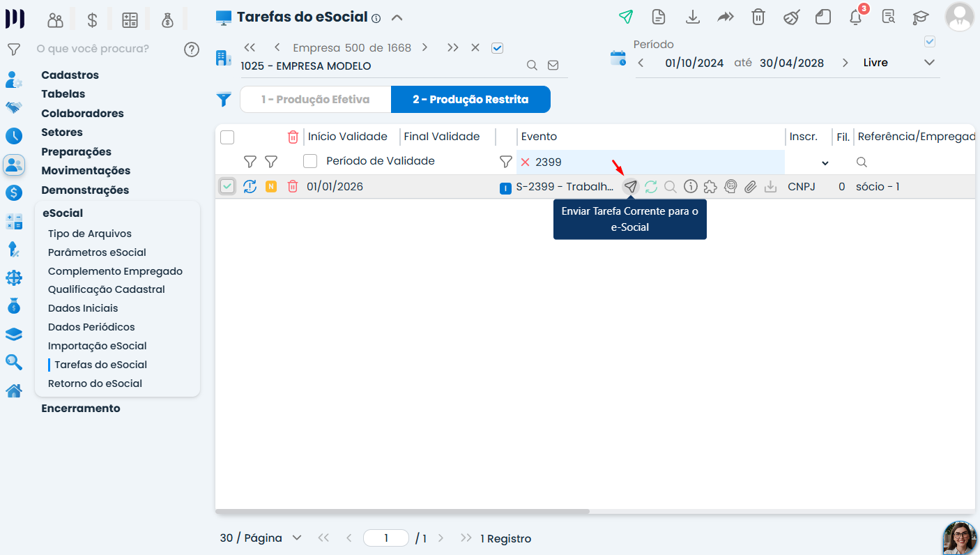Image resolution: width=980 pixels, height=555 pixels.
Task: Clear the 2399 event filter with red X
Action: (526, 162)
